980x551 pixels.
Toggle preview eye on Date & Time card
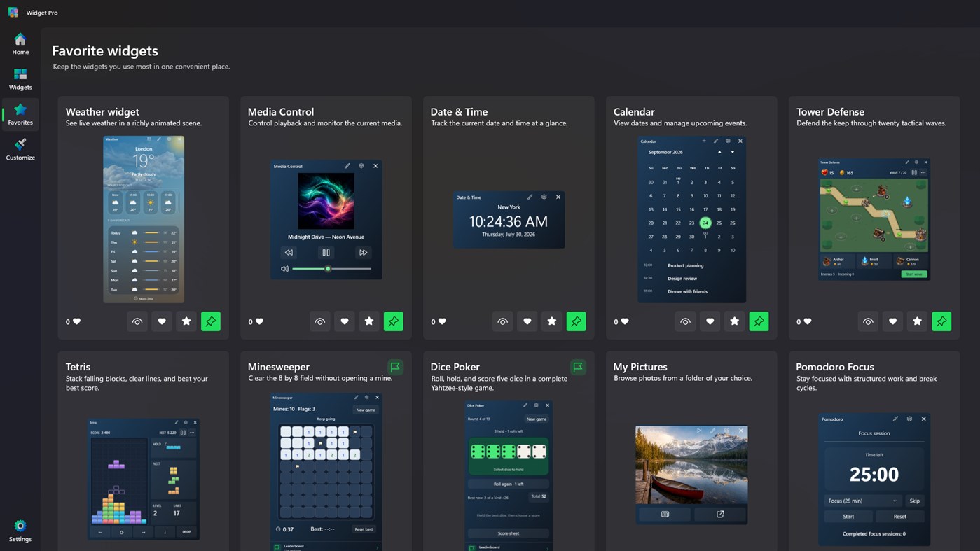(x=503, y=321)
